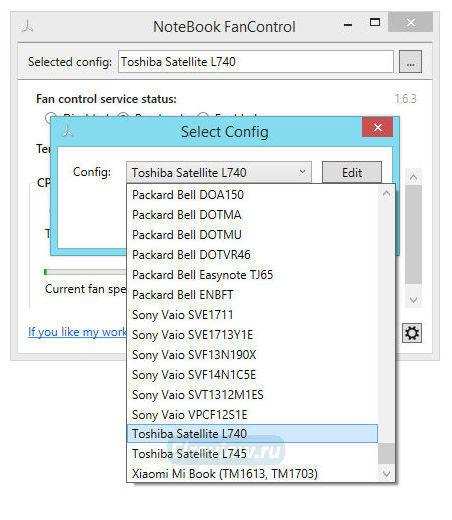
Task: Click the NoteBook FanControl fan logo icon
Action: coord(28,26)
